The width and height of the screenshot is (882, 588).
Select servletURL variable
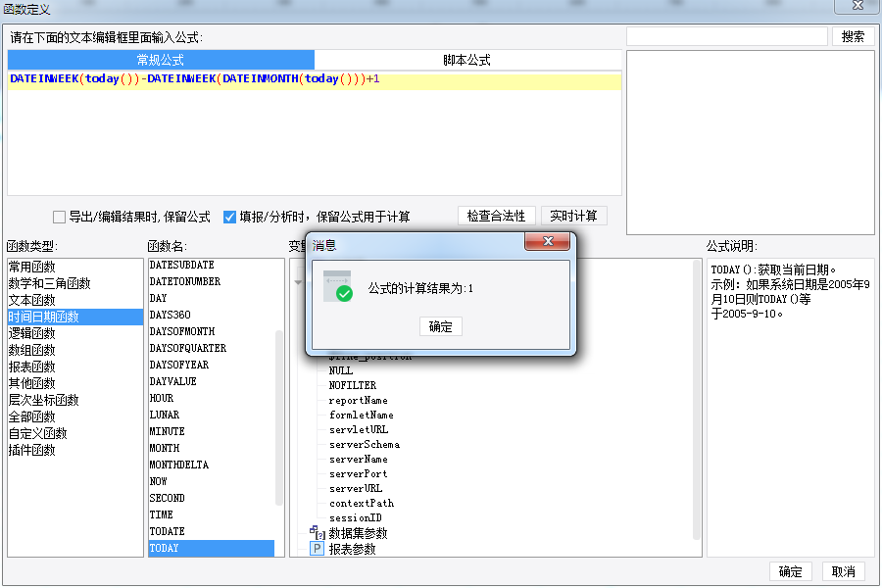[x=359, y=430]
